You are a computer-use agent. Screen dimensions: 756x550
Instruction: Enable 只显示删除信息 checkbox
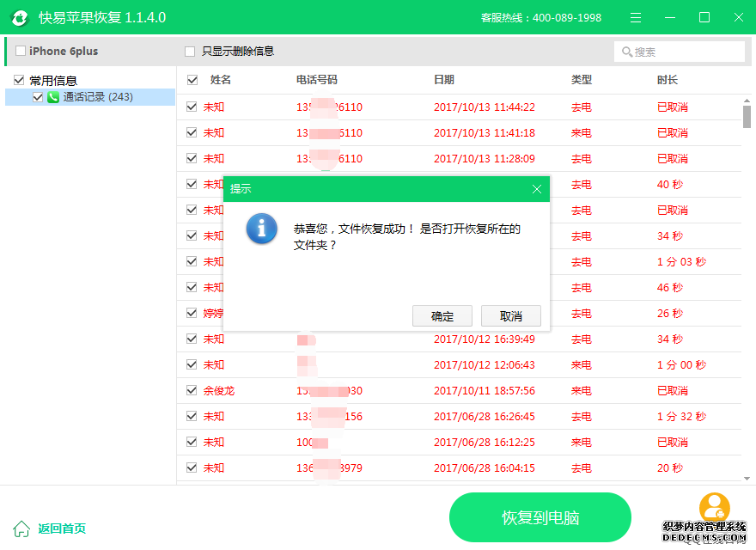tap(190, 52)
